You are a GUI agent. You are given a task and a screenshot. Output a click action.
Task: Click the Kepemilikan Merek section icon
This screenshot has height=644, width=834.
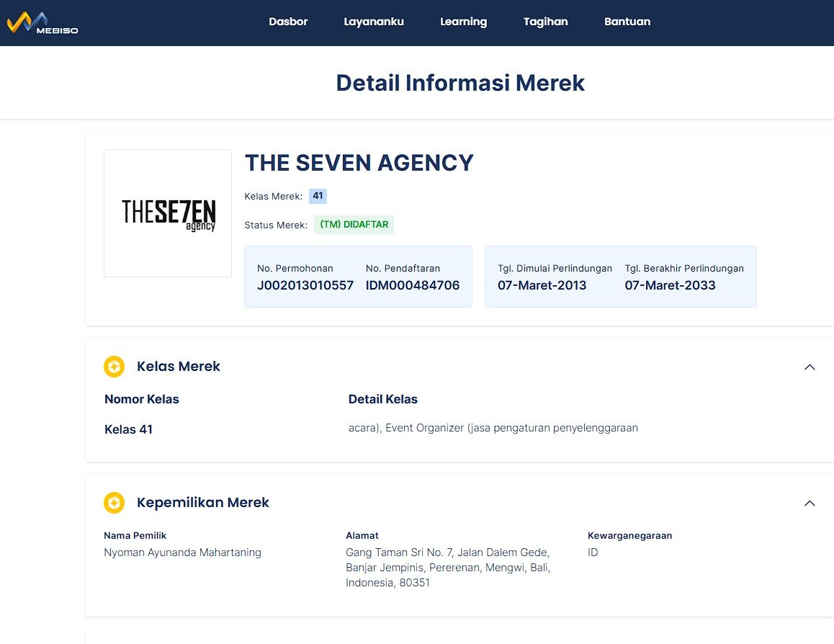[x=114, y=503]
